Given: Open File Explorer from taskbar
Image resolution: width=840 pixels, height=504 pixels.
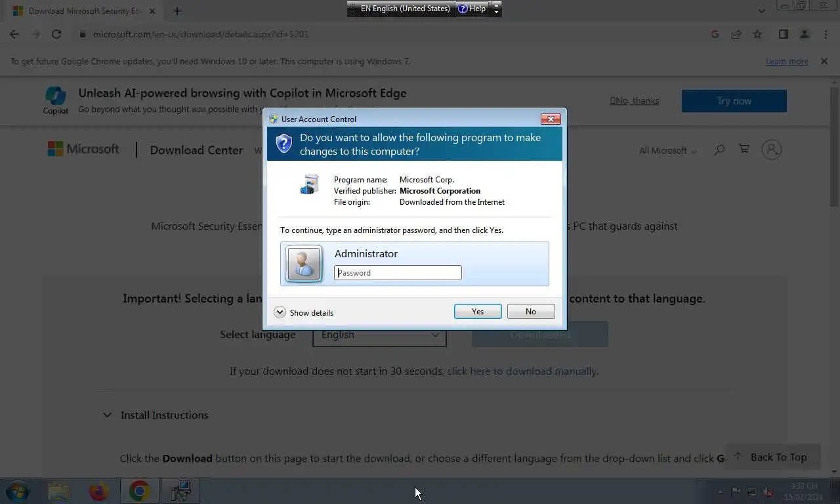Looking at the screenshot, I should tap(58, 491).
